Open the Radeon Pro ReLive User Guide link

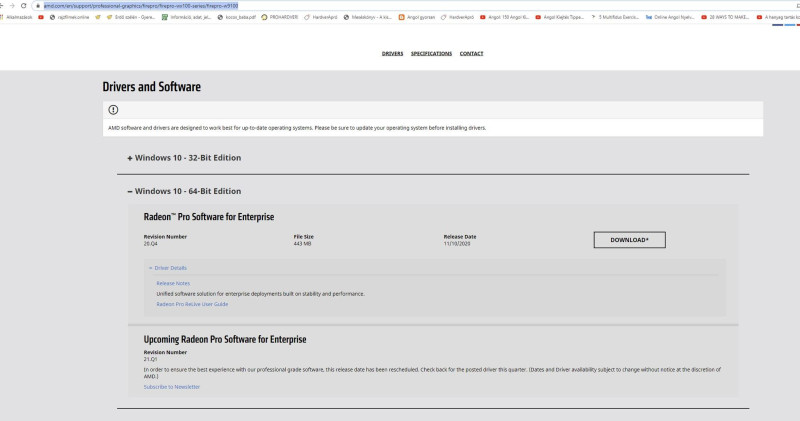[x=192, y=304]
